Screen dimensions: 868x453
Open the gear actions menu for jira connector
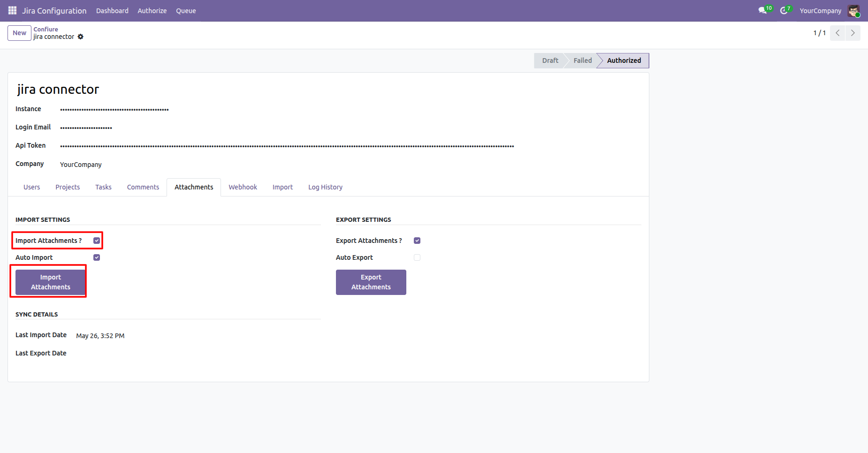[81, 37]
